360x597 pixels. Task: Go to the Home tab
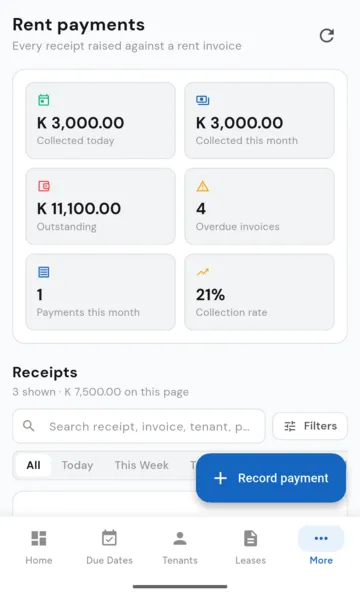coord(39,547)
